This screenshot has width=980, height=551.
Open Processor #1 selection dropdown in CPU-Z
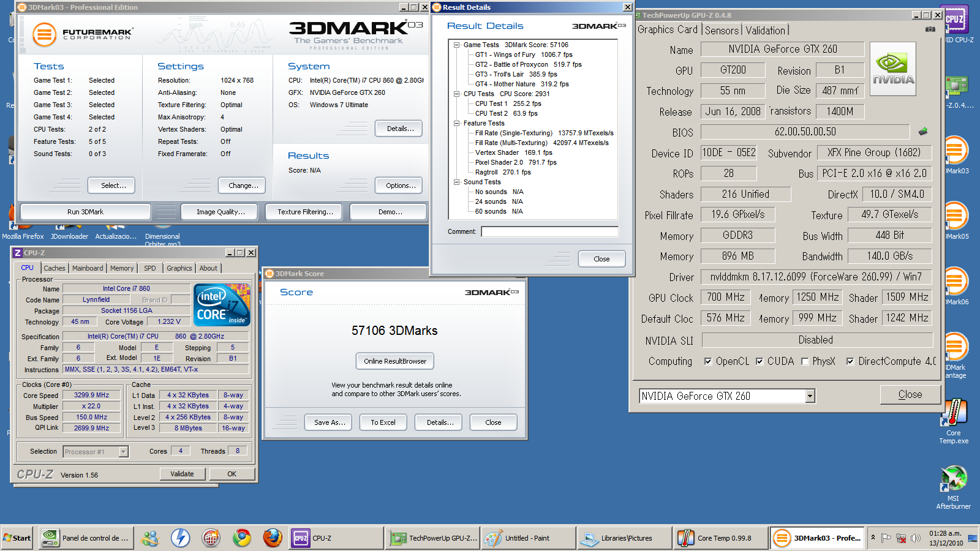(123, 452)
